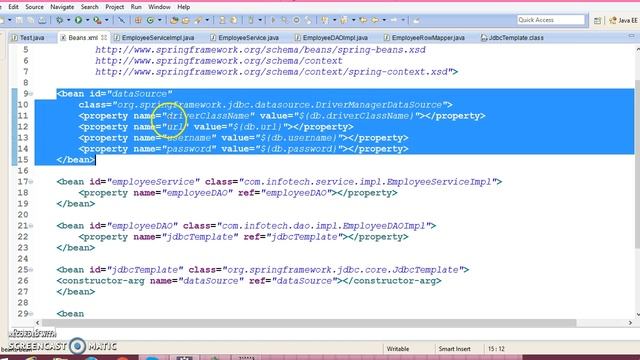This screenshot has height=360, width=640.
Task: Click the Open Perspective icon
Action: [598, 20]
